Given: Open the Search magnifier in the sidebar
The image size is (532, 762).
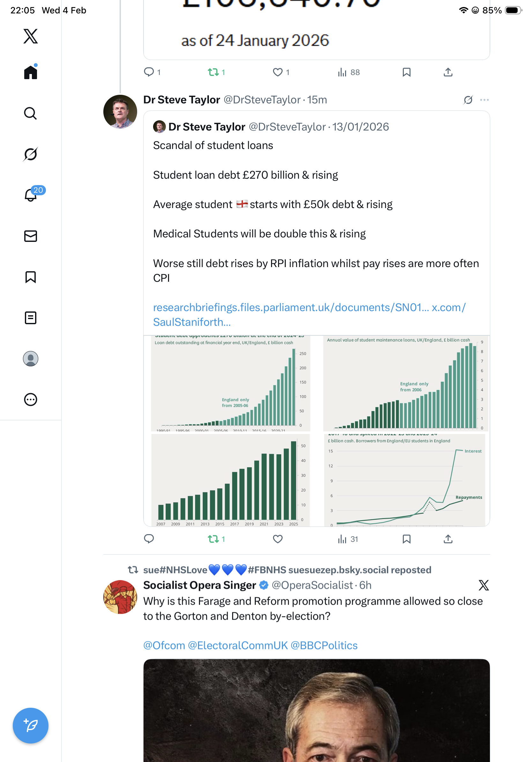Looking at the screenshot, I should pyautogui.click(x=31, y=114).
